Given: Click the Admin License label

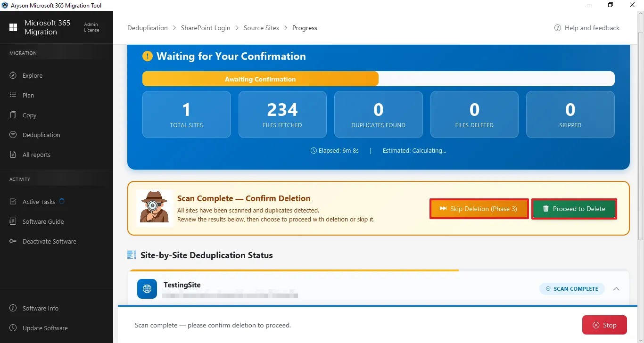Looking at the screenshot, I should 91,27.
